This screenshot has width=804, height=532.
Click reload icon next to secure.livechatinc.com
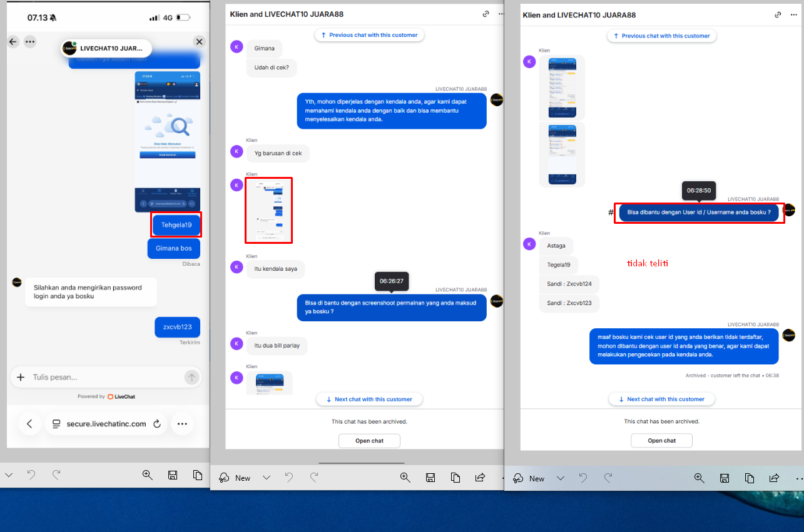[157, 424]
